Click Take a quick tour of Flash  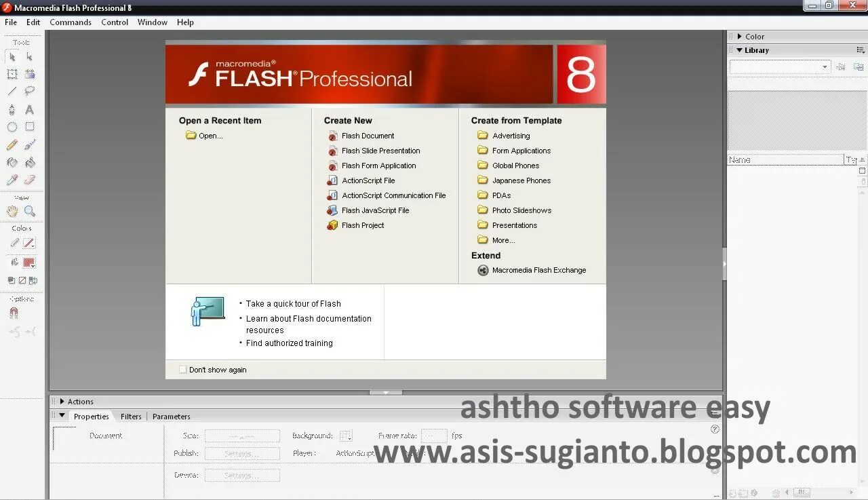(x=294, y=304)
